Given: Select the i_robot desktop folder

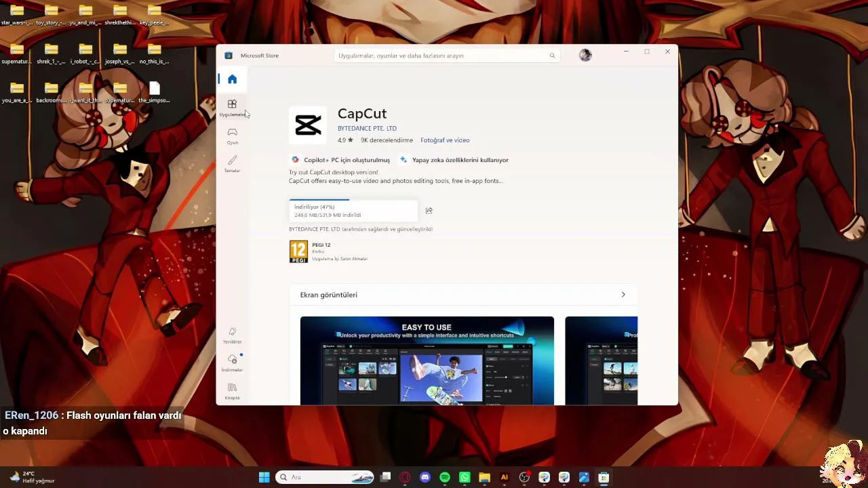Looking at the screenshot, I should [85, 54].
